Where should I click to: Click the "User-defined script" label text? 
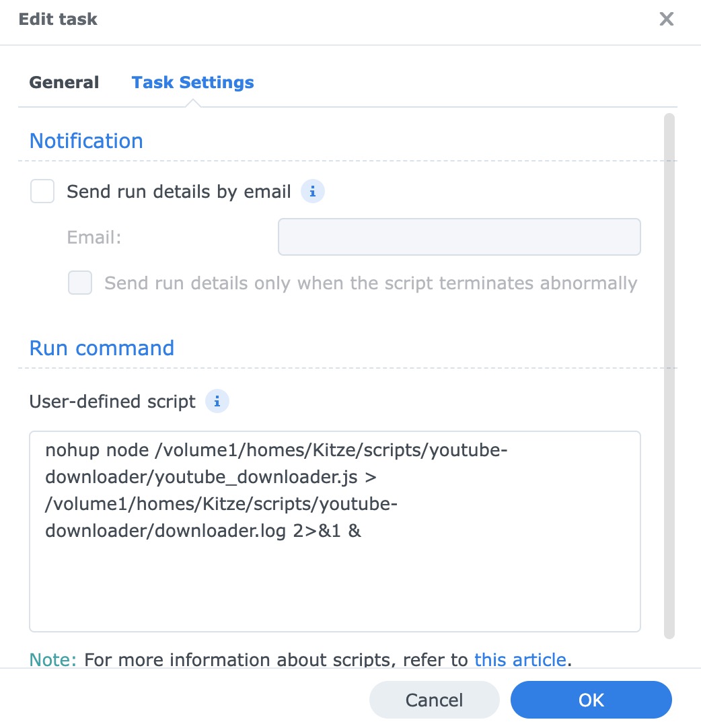coord(112,402)
